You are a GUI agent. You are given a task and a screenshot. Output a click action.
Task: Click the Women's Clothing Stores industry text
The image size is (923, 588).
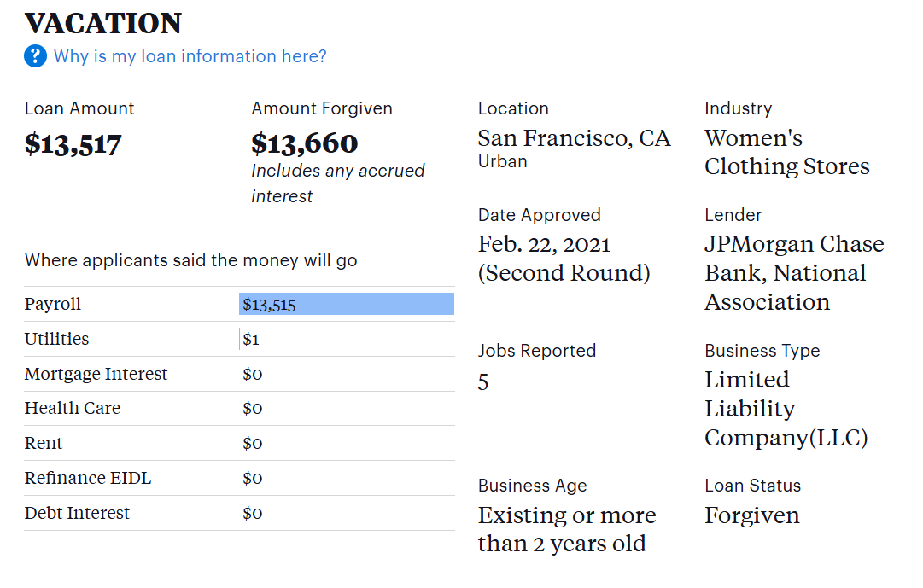click(x=786, y=152)
